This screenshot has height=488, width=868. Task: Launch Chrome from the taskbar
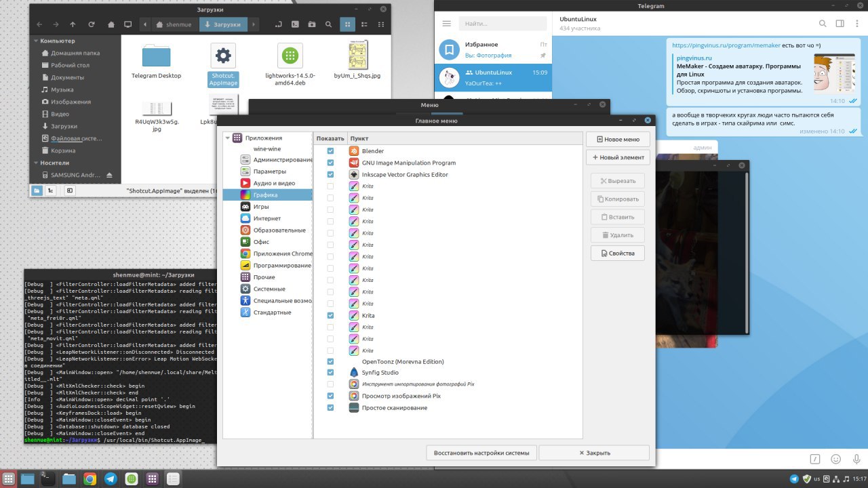pyautogui.click(x=90, y=479)
